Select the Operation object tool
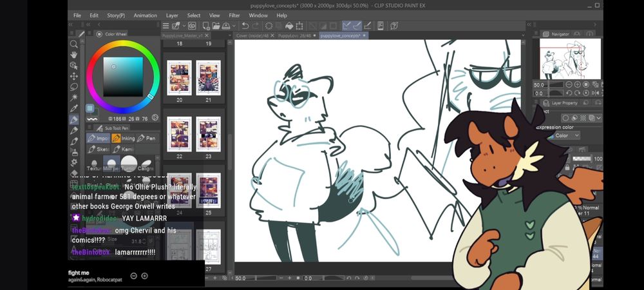Screen dimensions: 644x290 (74, 65)
